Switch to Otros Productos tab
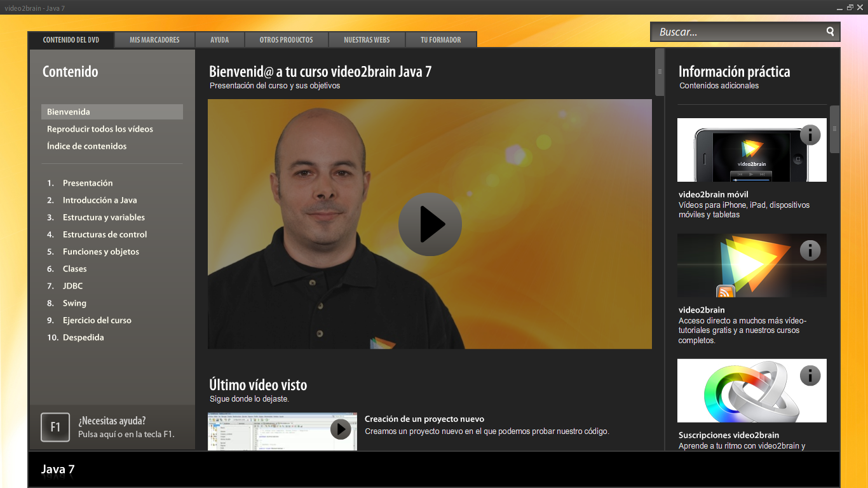This screenshot has height=488, width=868. 287,39
